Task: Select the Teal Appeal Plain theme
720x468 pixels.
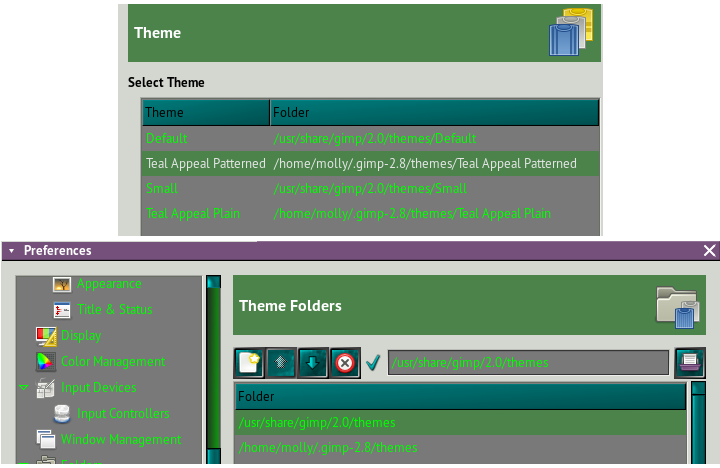Action: [x=371, y=214]
